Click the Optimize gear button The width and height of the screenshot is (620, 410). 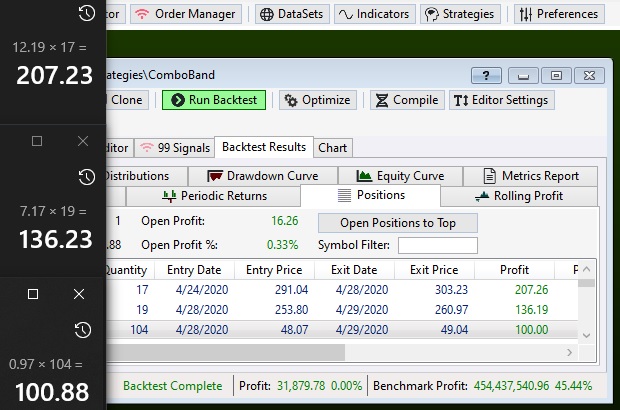point(317,100)
